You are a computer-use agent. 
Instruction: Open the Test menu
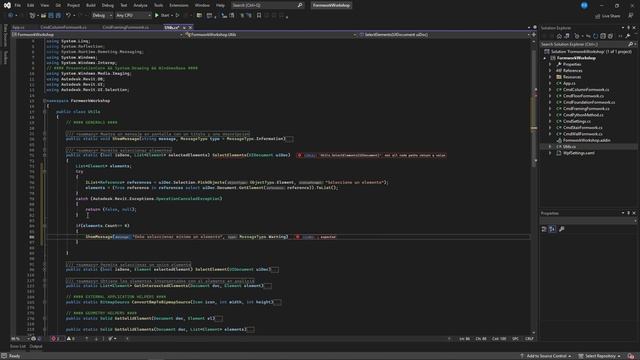pyautogui.click(x=124, y=5)
